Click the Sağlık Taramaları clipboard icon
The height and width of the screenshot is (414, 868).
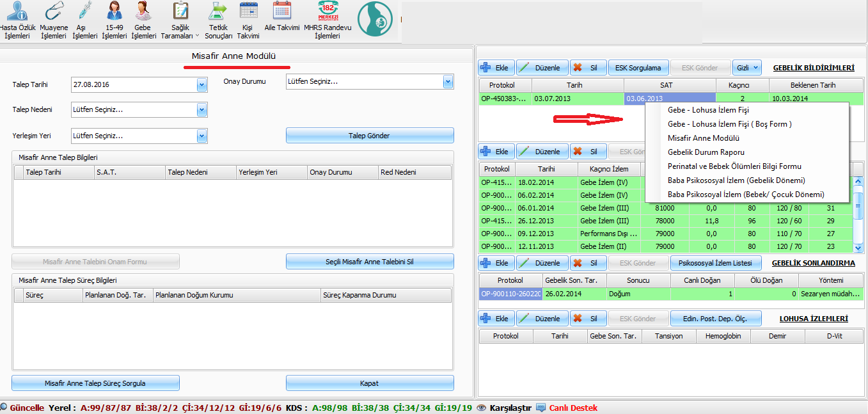click(180, 12)
